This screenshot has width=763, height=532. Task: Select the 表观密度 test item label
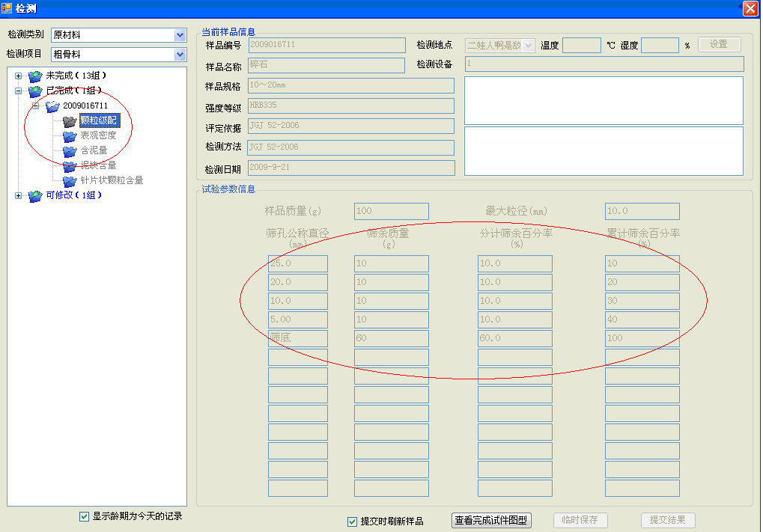(98, 136)
